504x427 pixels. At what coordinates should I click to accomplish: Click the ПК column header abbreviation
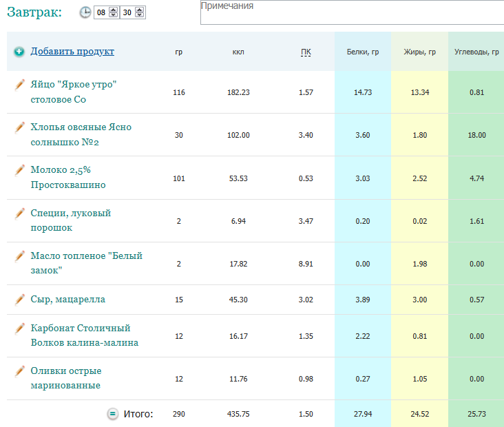(x=306, y=52)
